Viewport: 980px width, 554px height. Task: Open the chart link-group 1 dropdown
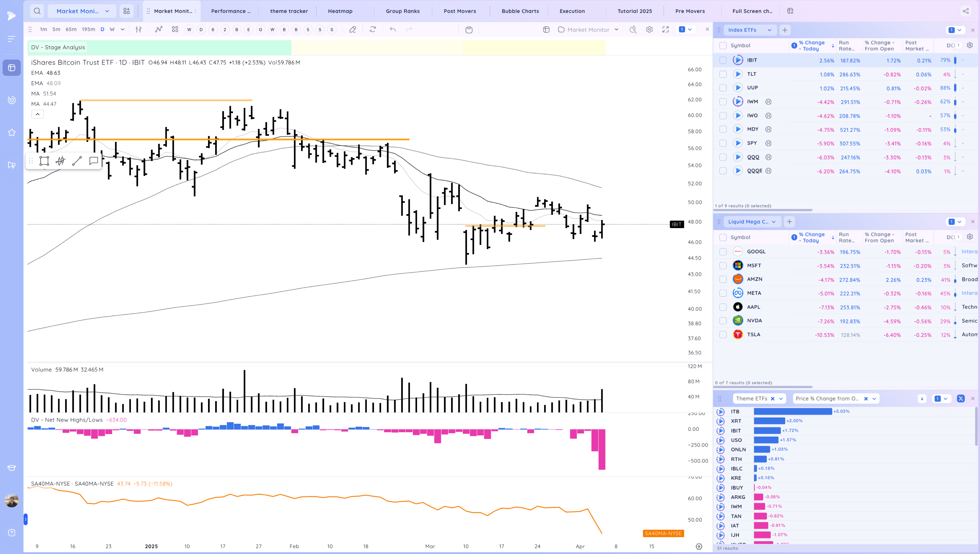686,29
